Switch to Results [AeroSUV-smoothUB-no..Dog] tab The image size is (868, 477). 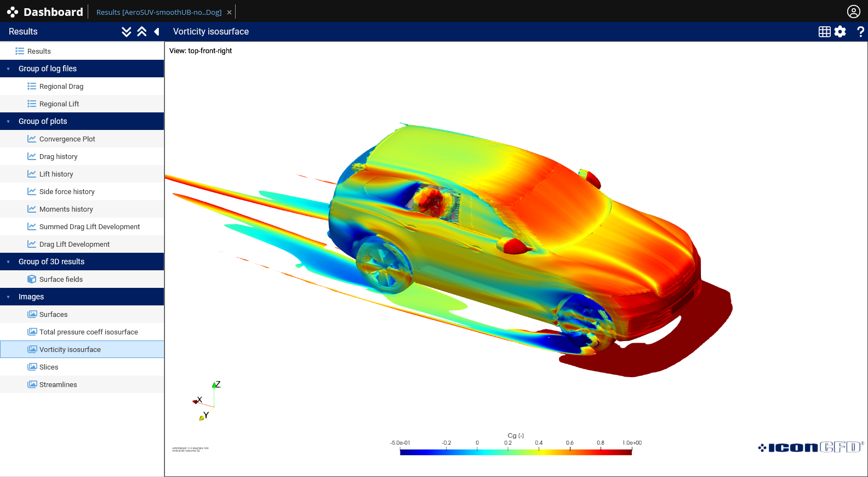point(159,12)
